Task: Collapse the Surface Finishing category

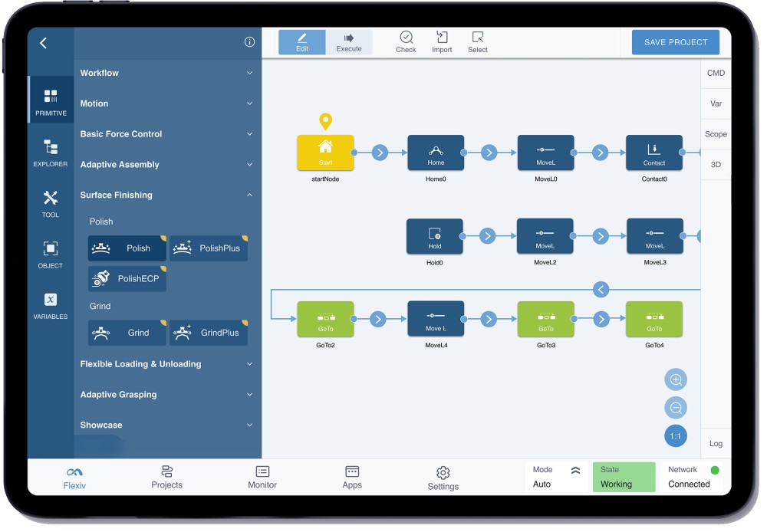Action: (x=166, y=195)
